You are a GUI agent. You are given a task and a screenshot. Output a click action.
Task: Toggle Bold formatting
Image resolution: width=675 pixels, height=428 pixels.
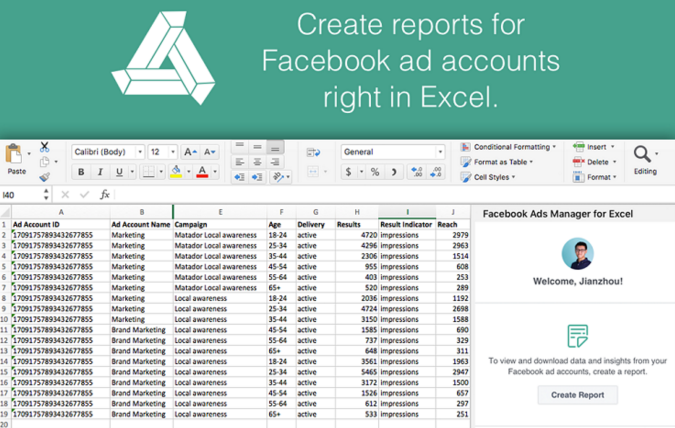(x=81, y=172)
